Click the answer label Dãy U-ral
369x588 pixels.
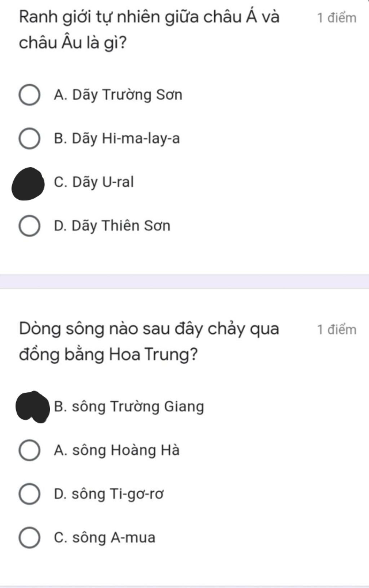pos(103,182)
